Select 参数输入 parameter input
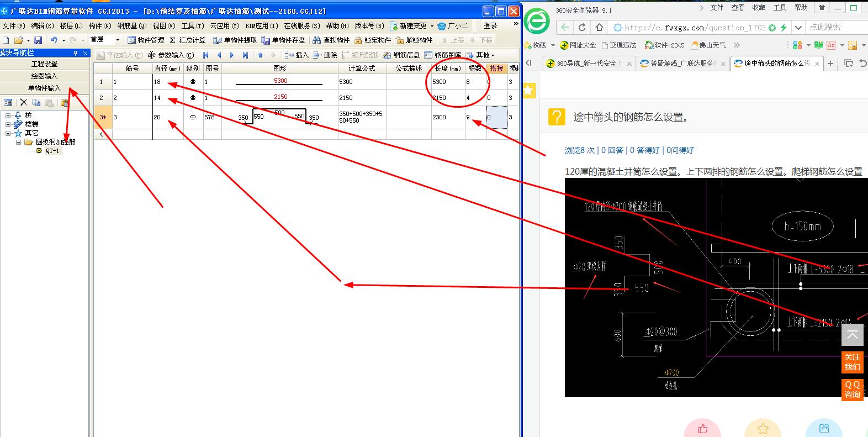868x437 pixels. (171, 55)
